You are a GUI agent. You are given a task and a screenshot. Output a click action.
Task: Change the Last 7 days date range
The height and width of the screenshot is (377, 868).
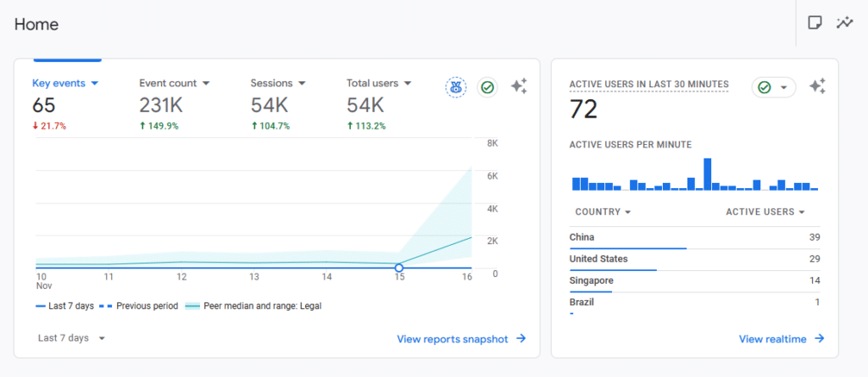coord(71,338)
